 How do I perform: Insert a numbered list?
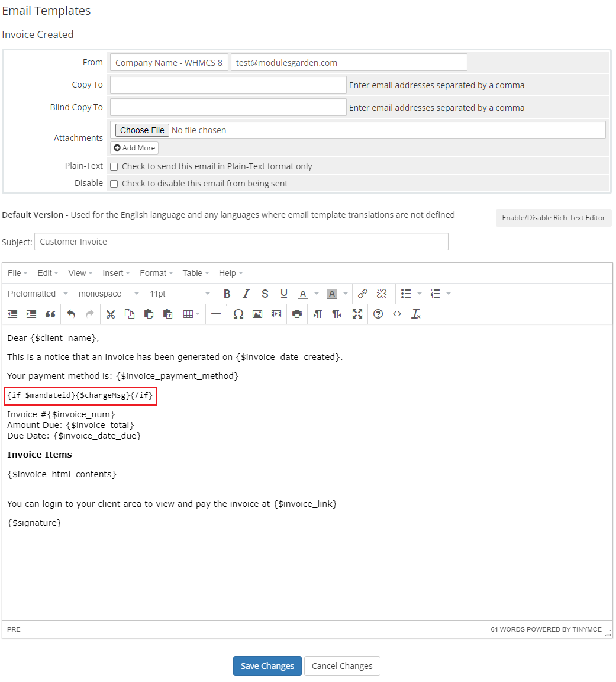[x=435, y=294]
